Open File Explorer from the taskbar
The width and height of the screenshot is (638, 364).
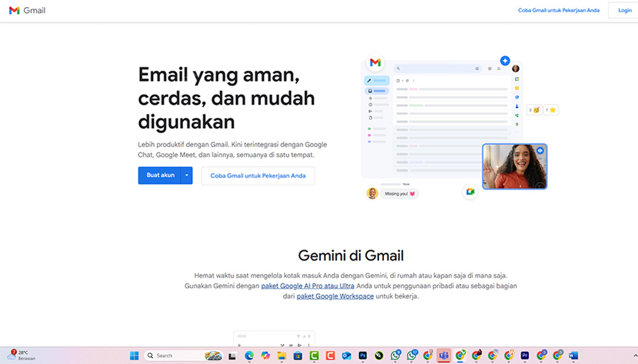(281, 356)
